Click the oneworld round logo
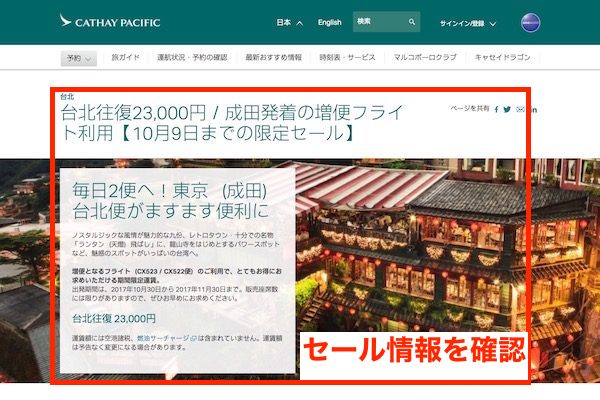The width and height of the screenshot is (600, 400). point(531,23)
